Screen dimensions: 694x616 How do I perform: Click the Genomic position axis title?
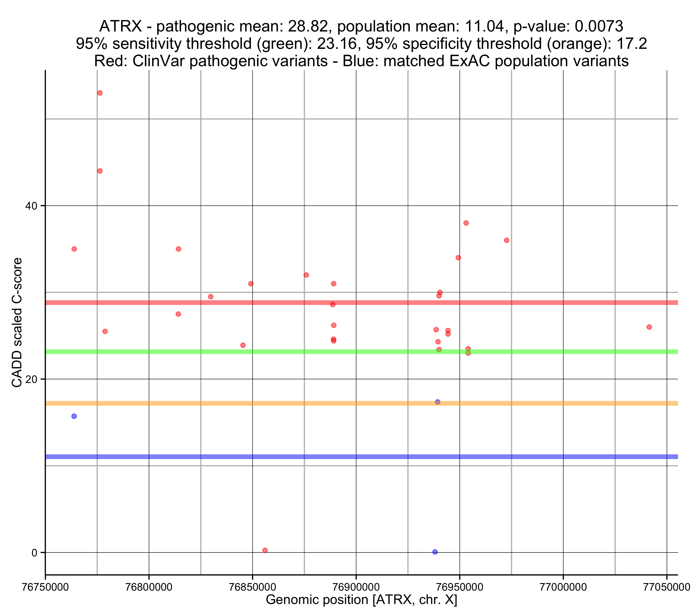point(361,600)
